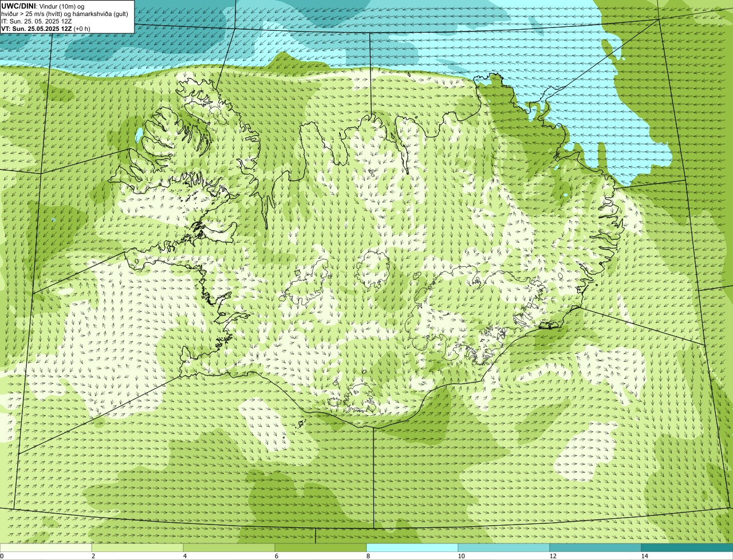
Task: Click the cyan 10–12 m/s legend swatch
Action: point(504,548)
